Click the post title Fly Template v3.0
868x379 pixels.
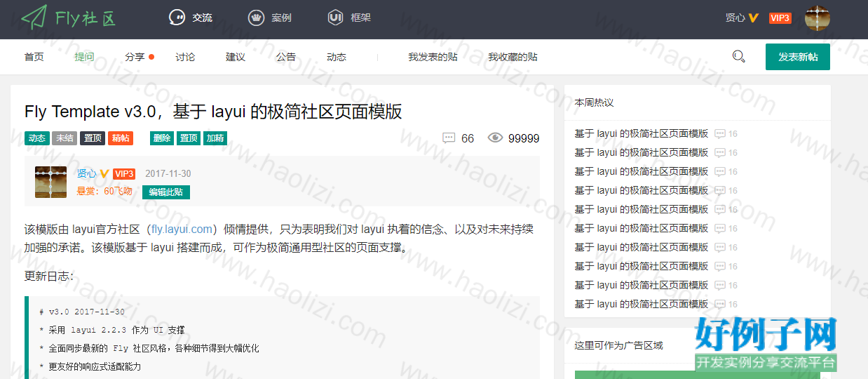pyautogui.click(x=213, y=112)
